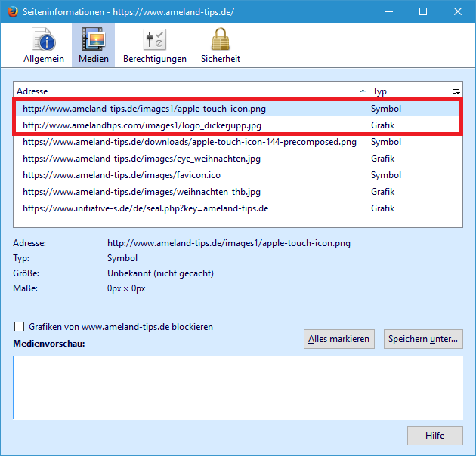Screen dimensions: 476x456
Task: Open the Sicherheit padlock icon
Action: pos(220,39)
